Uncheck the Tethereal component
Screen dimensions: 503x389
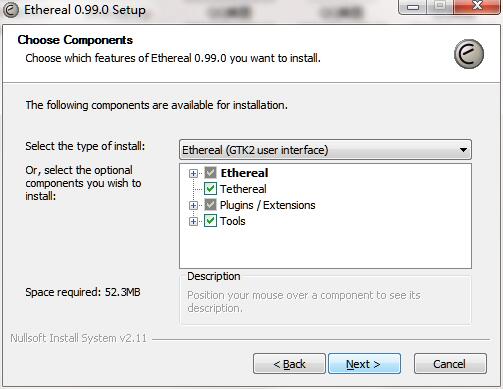tap(210, 189)
